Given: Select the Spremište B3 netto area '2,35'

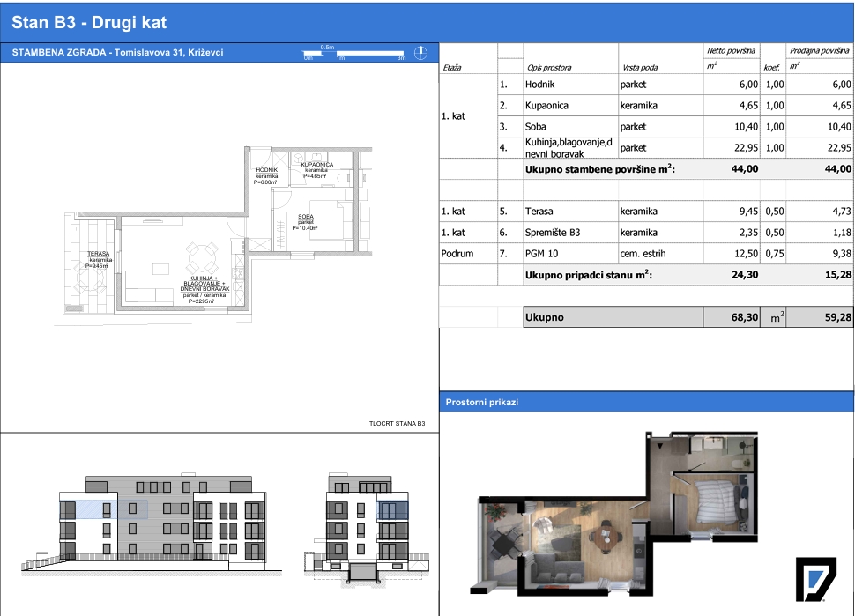Looking at the screenshot, I should pyautogui.click(x=748, y=233).
